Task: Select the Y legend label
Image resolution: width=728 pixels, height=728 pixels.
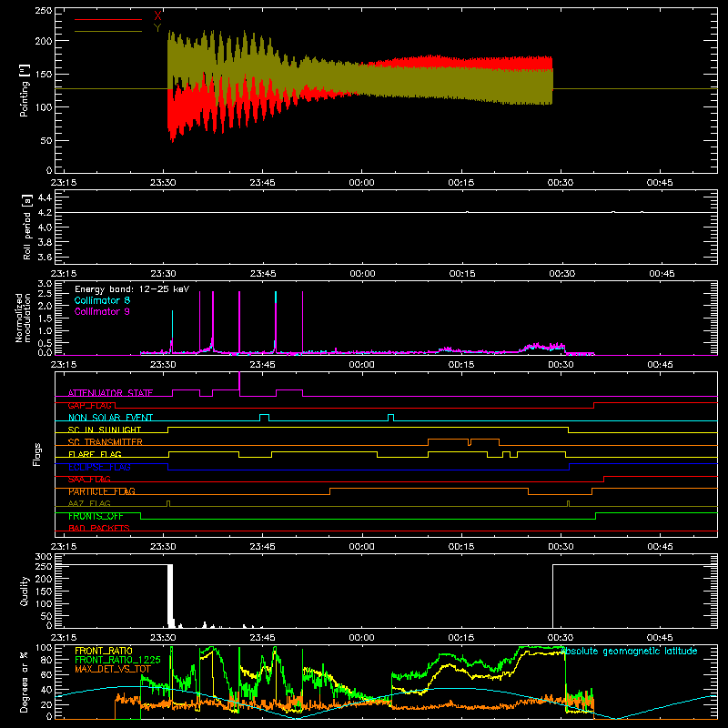Action: [157, 27]
